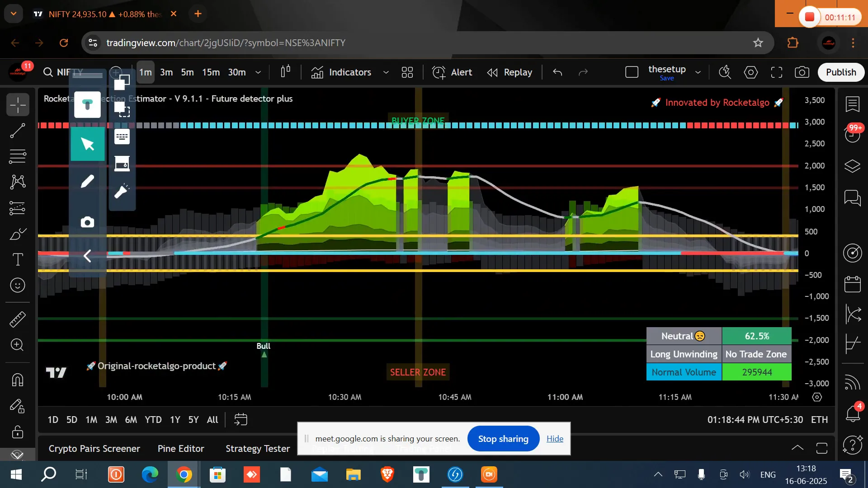Open thesetup layout dropdown menu
This screenshot has width=868, height=488.
tap(698, 72)
